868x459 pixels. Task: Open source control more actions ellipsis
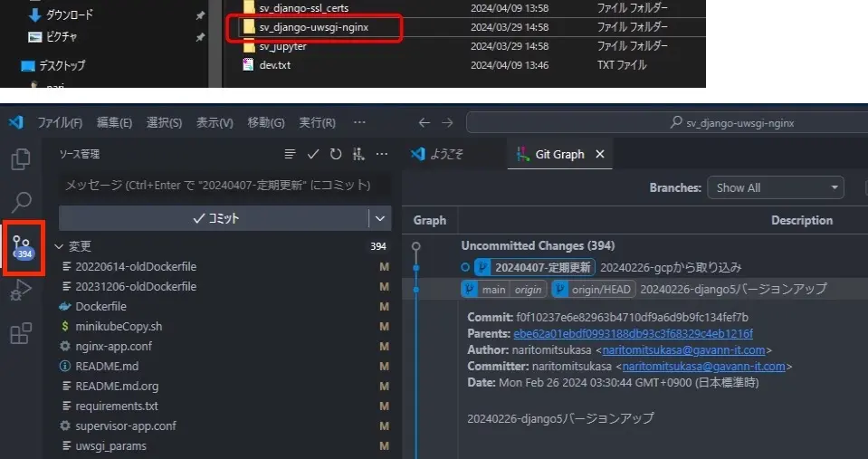(x=382, y=155)
